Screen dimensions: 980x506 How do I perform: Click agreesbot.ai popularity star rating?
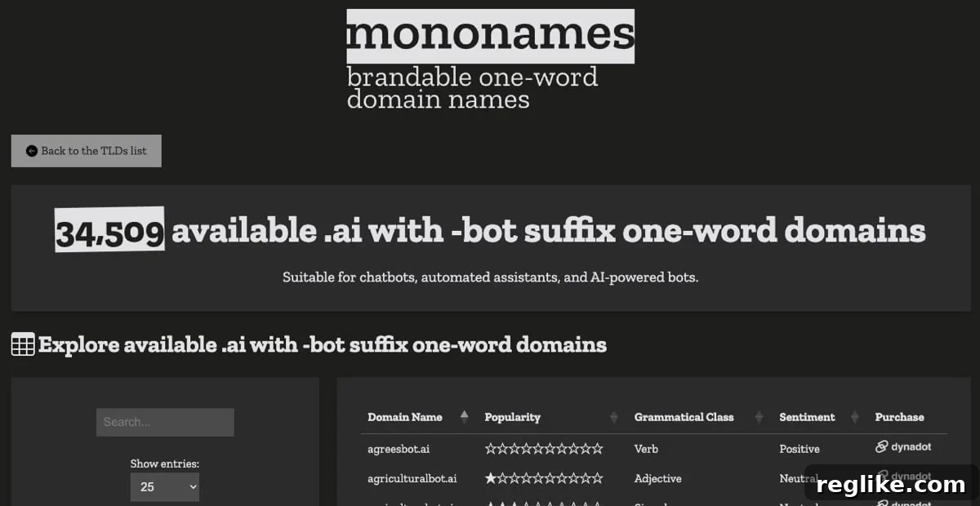coord(544,448)
